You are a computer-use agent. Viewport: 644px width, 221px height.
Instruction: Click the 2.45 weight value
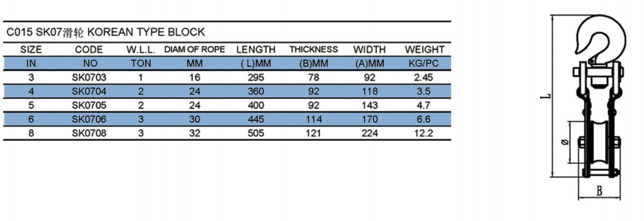(425, 77)
